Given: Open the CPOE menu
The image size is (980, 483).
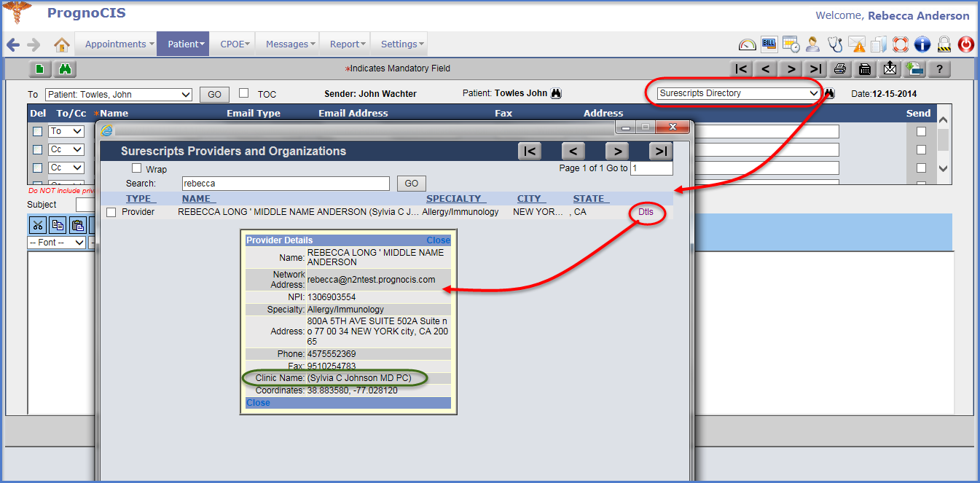Looking at the screenshot, I should click(233, 44).
